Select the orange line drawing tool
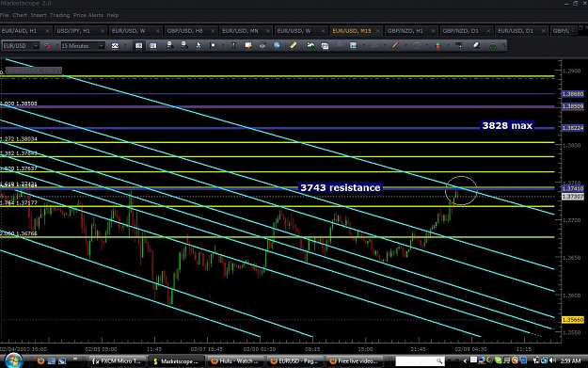Screen dimensions: 588x368 (395, 45)
